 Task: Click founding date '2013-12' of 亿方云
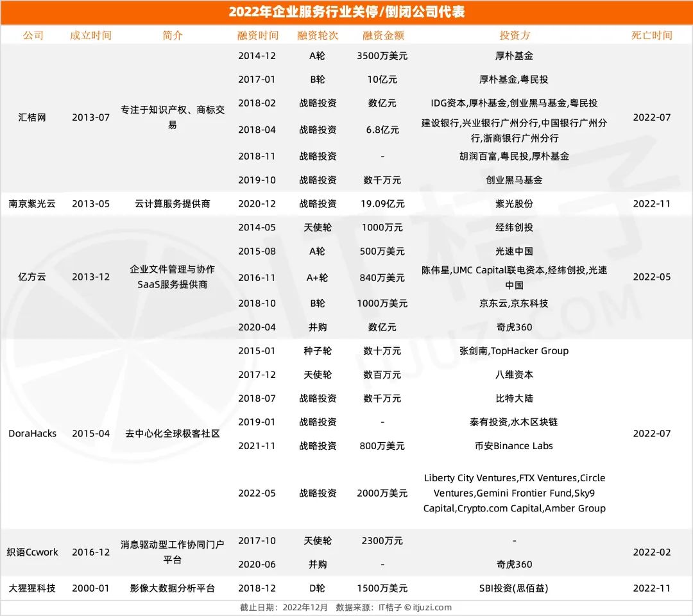pos(90,277)
